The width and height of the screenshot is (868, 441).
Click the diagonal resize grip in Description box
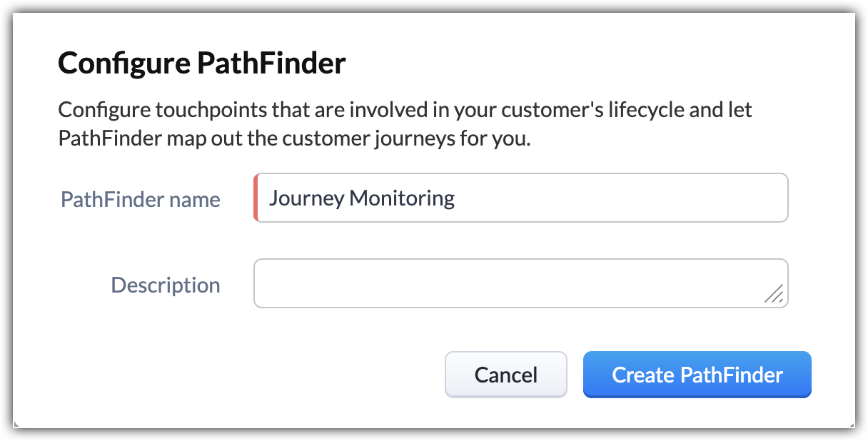tap(774, 293)
